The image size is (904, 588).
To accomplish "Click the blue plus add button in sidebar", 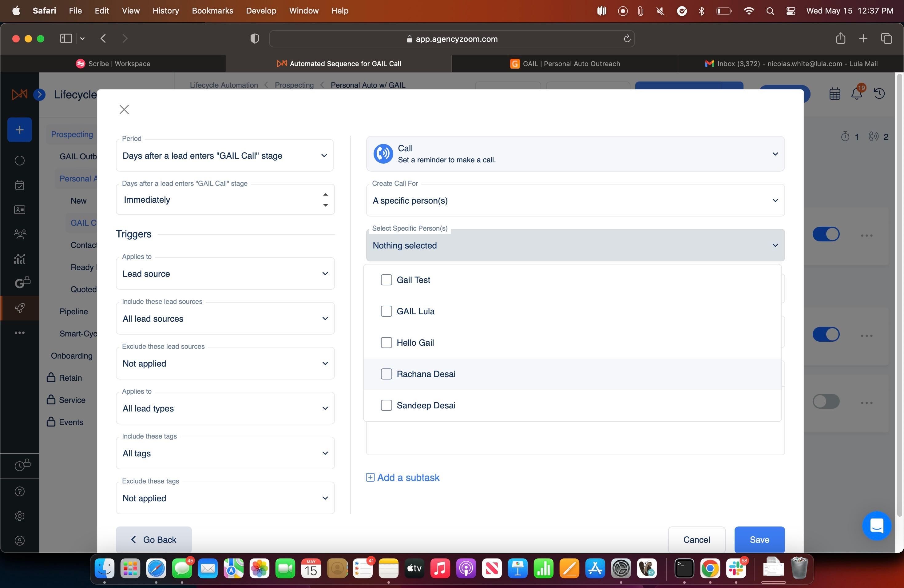I will (19, 130).
